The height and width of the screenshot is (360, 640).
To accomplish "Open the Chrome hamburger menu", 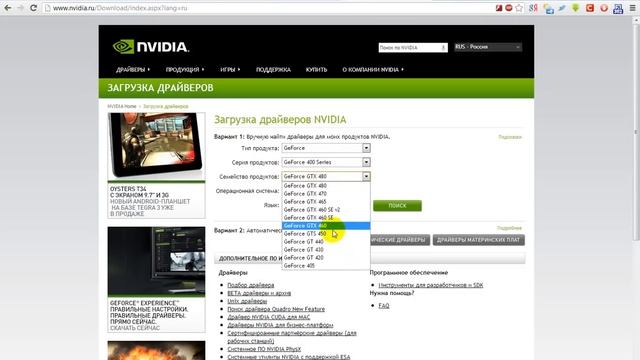I will pyautogui.click(x=632, y=8).
